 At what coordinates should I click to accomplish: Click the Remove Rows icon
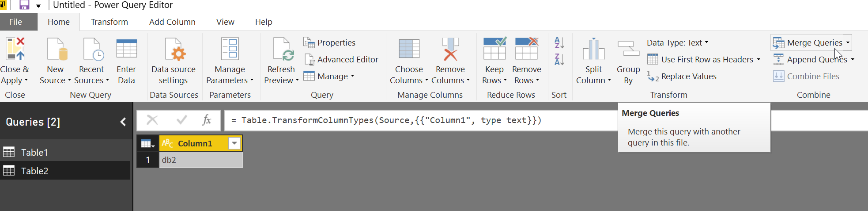527,49
